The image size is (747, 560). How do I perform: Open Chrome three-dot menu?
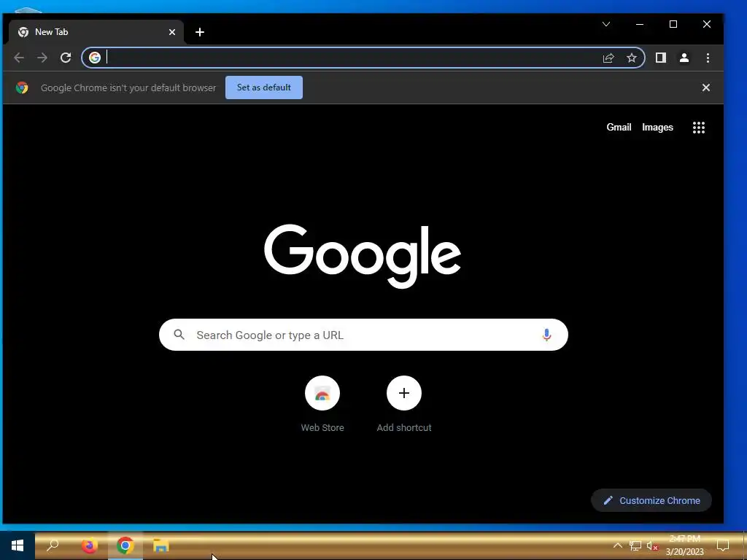click(x=708, y=58)
